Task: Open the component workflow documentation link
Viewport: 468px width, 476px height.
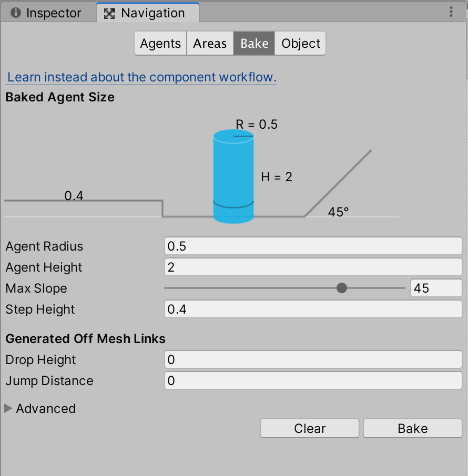Action: tap(141, 77)
